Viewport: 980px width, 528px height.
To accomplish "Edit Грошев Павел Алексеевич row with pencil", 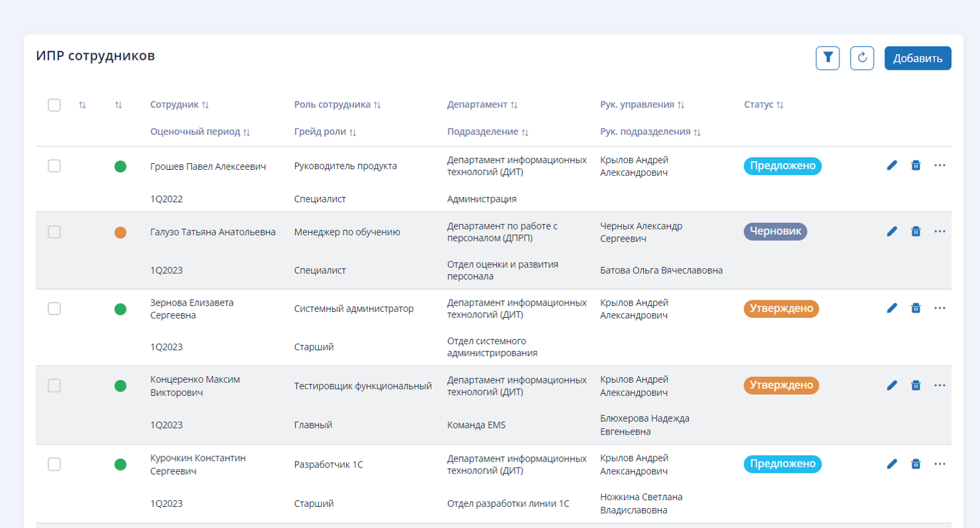I will point(892,166).
